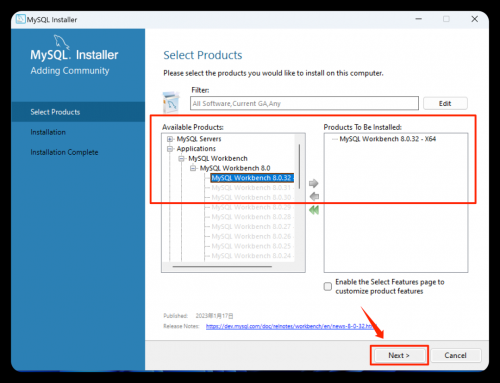Screen dimensions: 500x383
Task: Click the Edit filter button
Action: [x=445, y=103]
